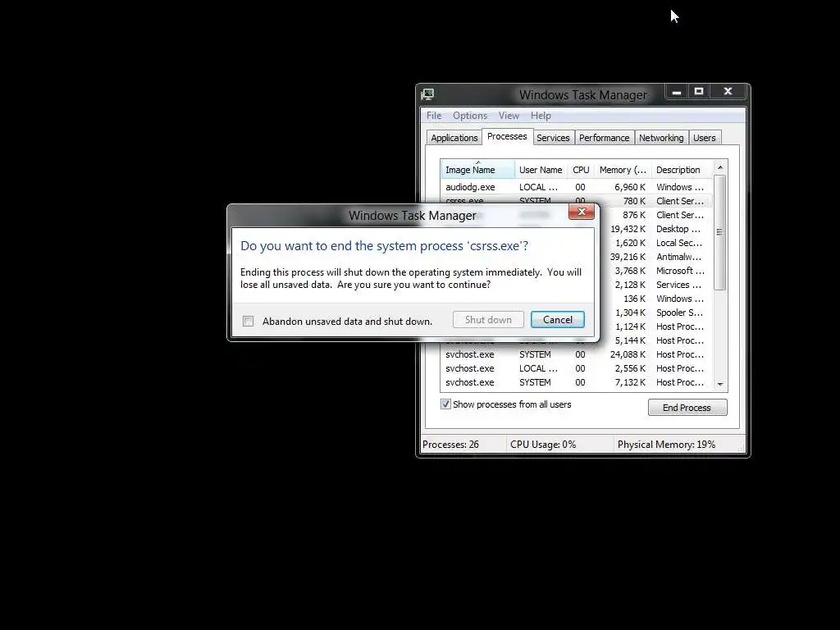Check Abandon unsaved data and shut down
Viewport: 840px width, 630px height.
tap(248, 322)
